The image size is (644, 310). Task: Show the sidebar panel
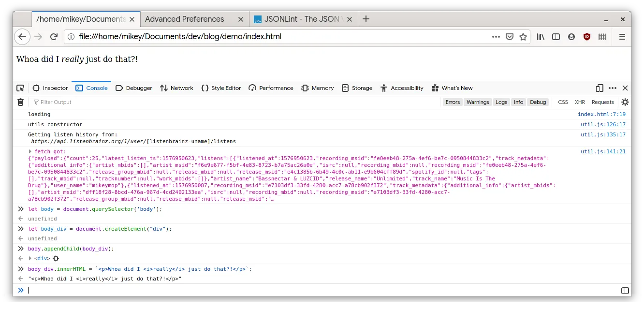click(556, 37)
